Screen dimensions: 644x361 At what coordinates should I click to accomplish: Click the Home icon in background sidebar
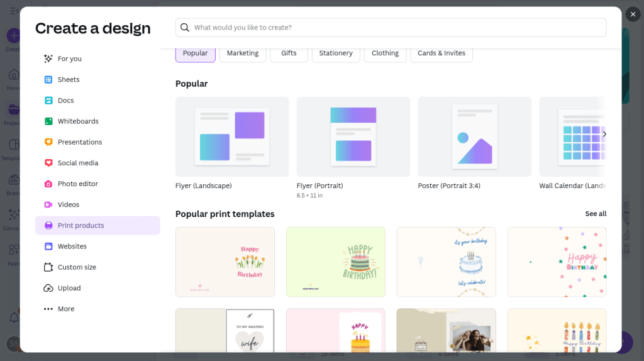(14, 75)
